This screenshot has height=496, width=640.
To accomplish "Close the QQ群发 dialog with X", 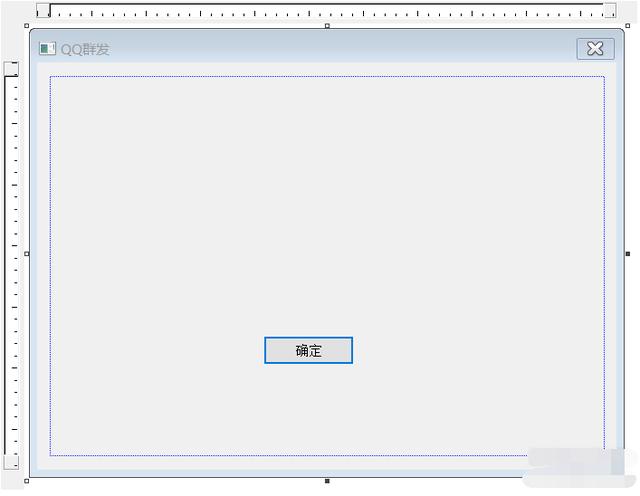I will (x=595, y=49).
